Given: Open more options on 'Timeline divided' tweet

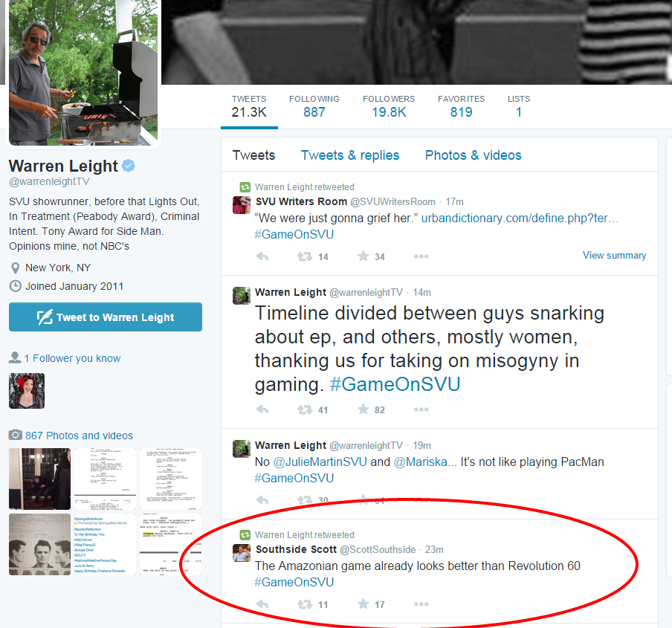Looking at the screenshot, I should click(x=421, y=410).
